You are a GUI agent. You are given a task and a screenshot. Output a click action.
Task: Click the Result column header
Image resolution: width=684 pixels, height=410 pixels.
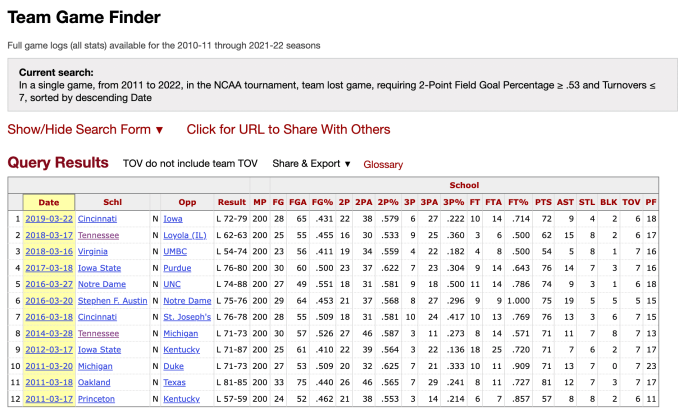pos(232,202)
